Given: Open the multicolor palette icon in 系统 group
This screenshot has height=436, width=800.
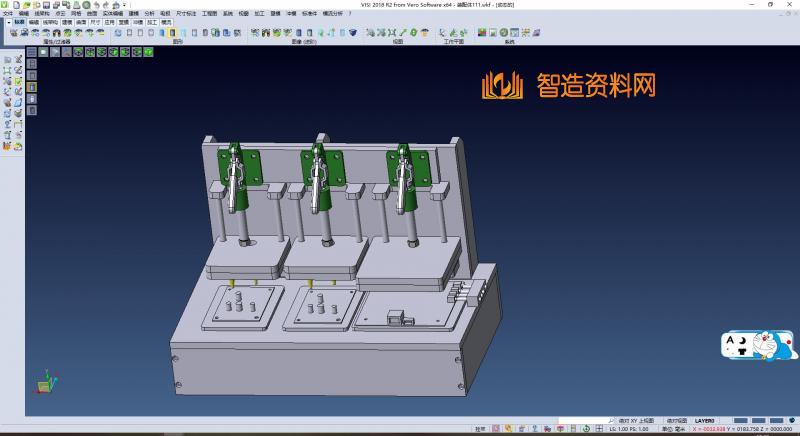Looking at the screenshot, I should coord(482,33).
